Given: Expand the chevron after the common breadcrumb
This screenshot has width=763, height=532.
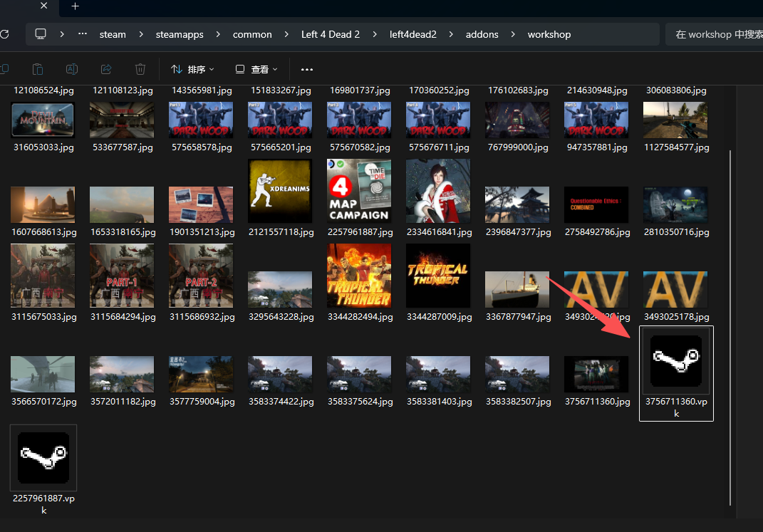Looking at the screenshot, I should coord(286,34).
